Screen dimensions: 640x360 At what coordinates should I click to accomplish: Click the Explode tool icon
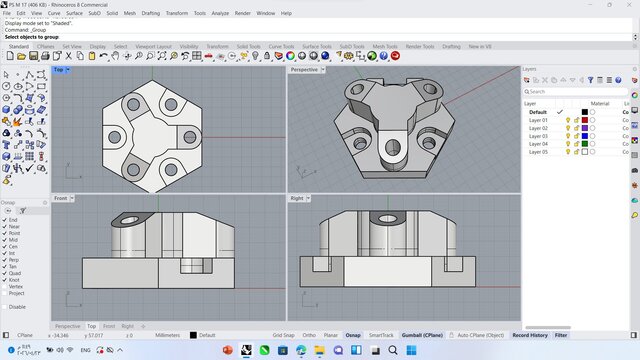18,122
